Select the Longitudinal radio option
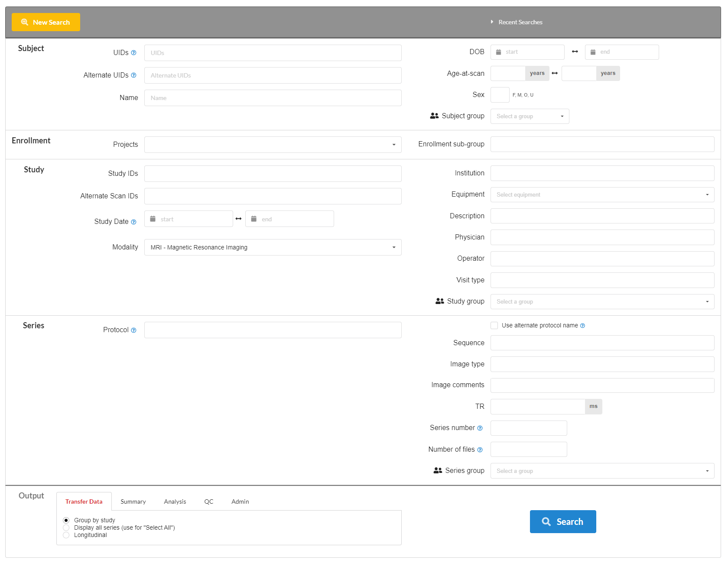The height and width of the screenshot is (563, 728). pyautogui.click(x=66, y=535)
